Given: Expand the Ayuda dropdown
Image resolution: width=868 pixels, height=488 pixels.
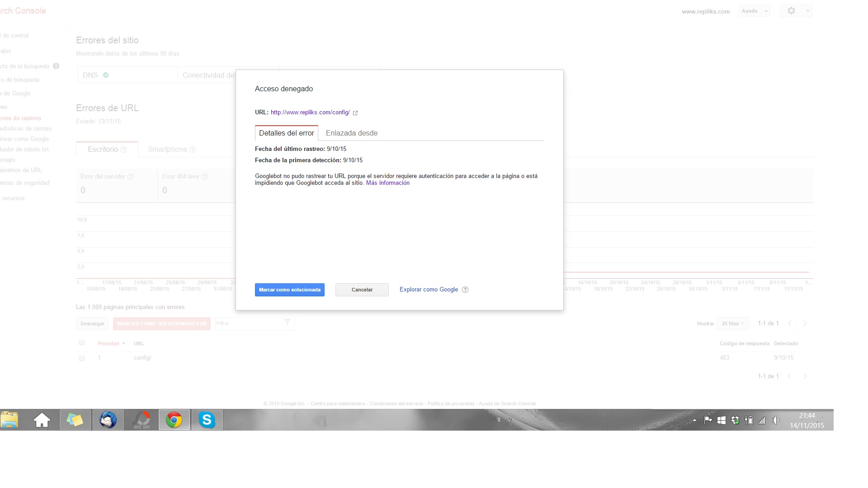Looking at the screenshot, I should click(x=754, y=11).
